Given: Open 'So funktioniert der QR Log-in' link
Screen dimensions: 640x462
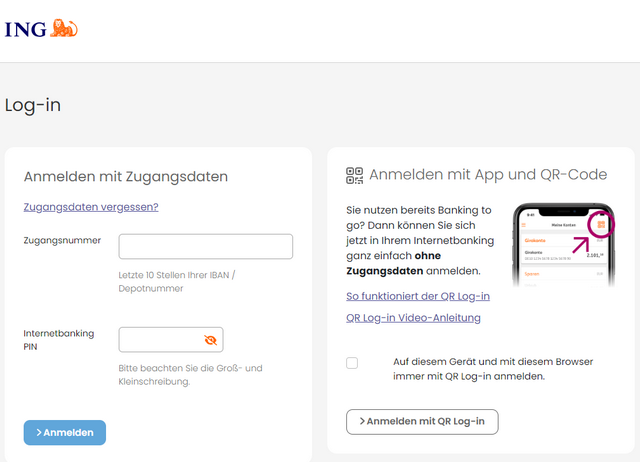Looking at the screenshot, I should pos(418,296).
